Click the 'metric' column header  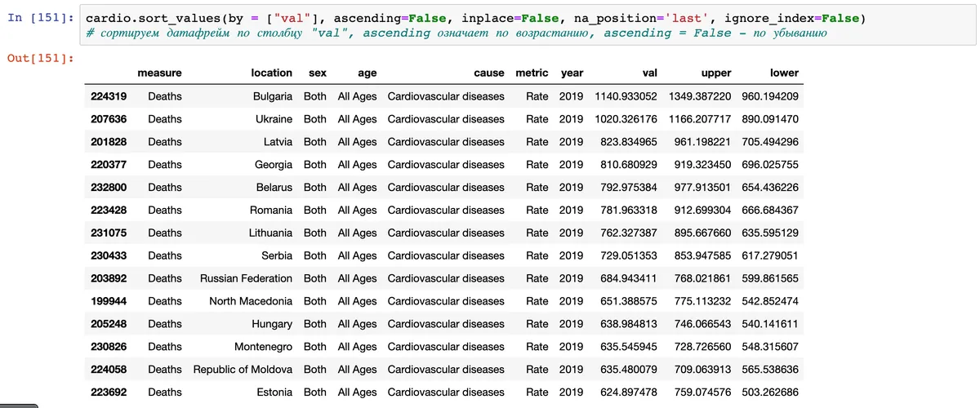pyautogui.click(x=532, y=73)
